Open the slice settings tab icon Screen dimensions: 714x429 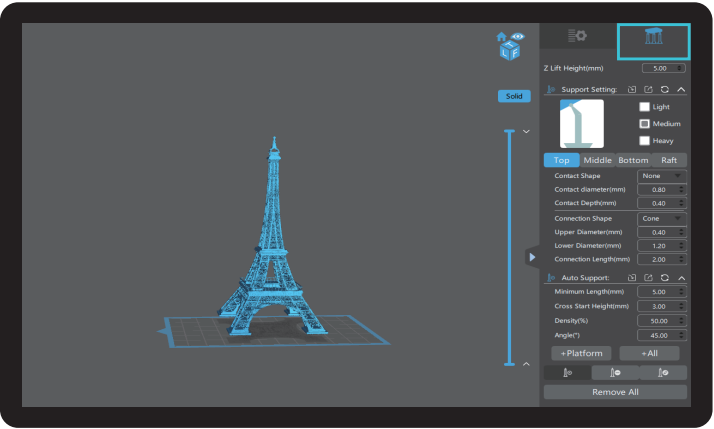coord(577,36)
